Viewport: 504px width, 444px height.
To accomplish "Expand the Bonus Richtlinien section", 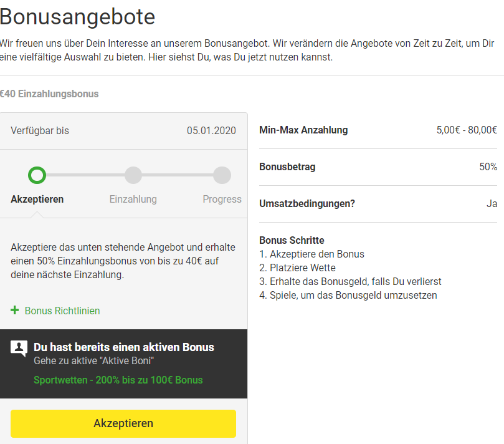I will click(x=62, y=311).
